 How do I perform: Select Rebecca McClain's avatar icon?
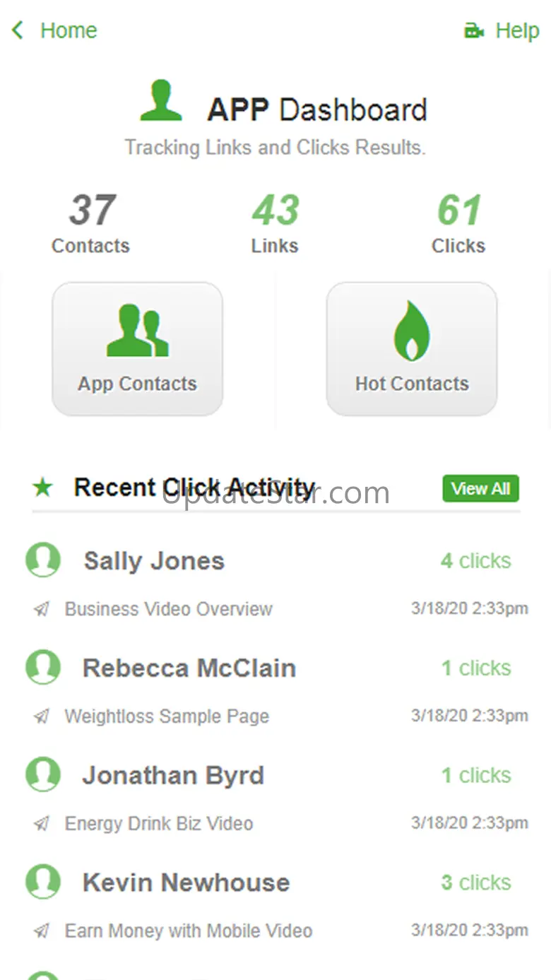pos(43,667)
